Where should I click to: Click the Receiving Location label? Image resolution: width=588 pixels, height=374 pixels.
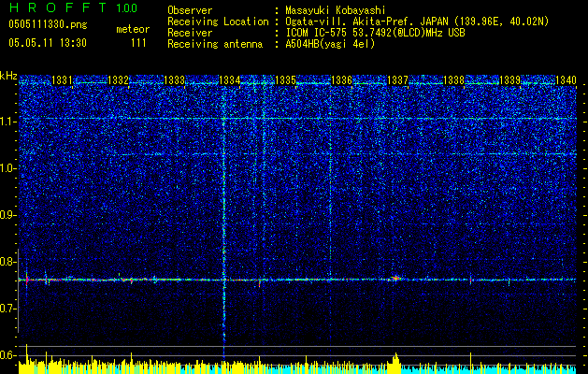[x=218, y=22]
